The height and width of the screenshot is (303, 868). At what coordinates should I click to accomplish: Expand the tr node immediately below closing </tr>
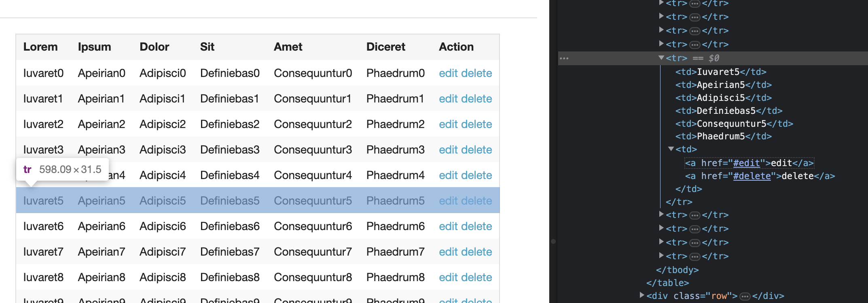pos(661,214)
